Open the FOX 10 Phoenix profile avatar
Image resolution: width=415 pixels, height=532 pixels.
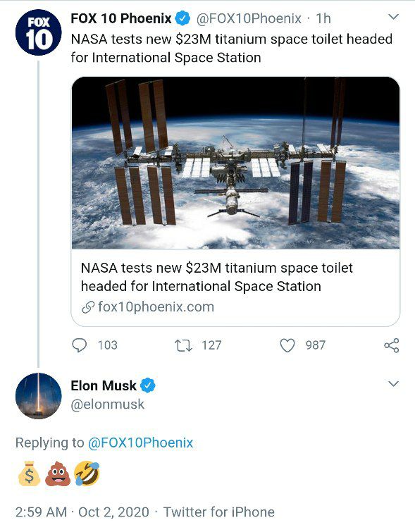(38, 32)
